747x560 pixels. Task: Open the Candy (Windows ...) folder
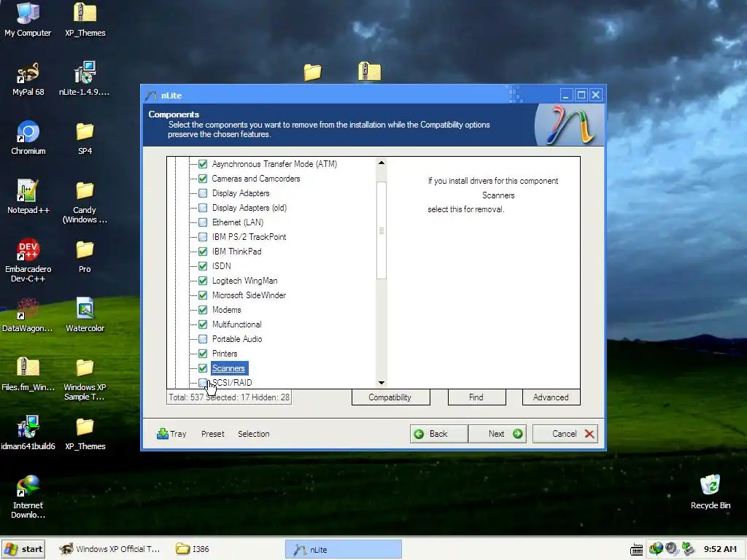coord(85,203)
